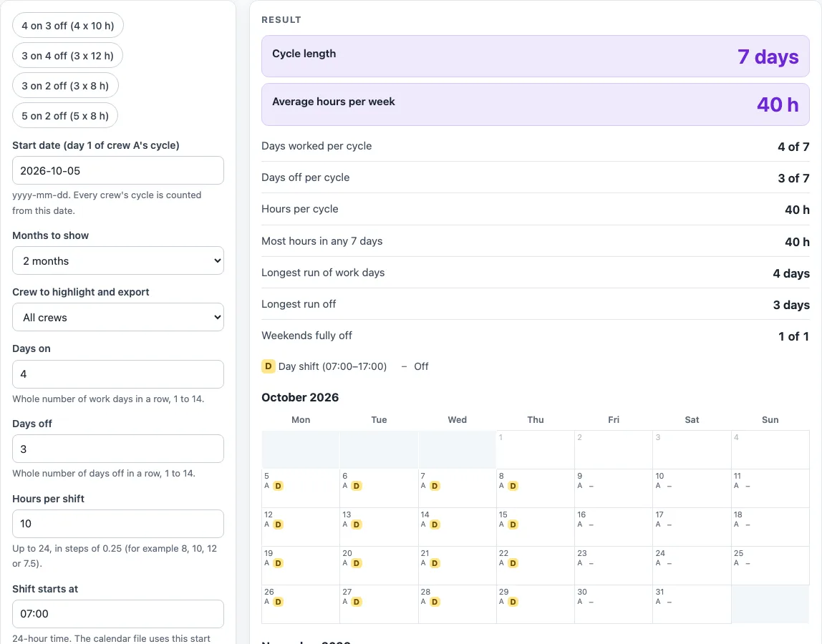
Task: Click the '3 of 7' days off value
Action: 793,178
